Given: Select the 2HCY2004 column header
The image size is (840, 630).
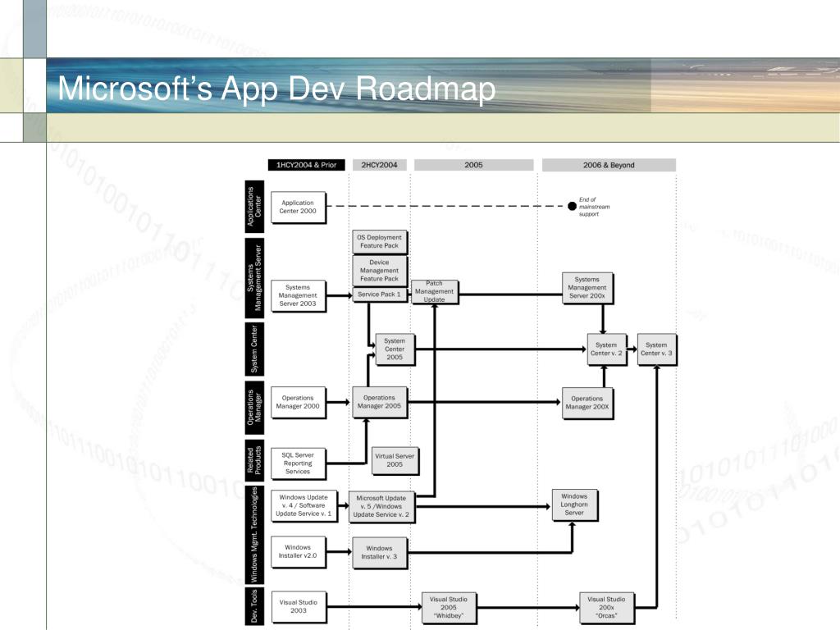Looking at the screenshot, I should click(379, 165).
